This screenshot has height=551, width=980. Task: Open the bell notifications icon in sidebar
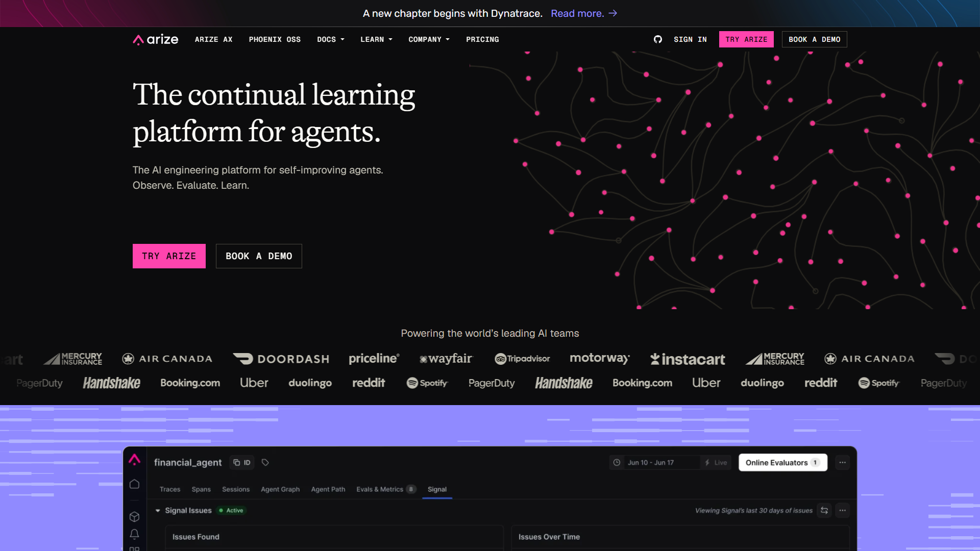point(134,534)
